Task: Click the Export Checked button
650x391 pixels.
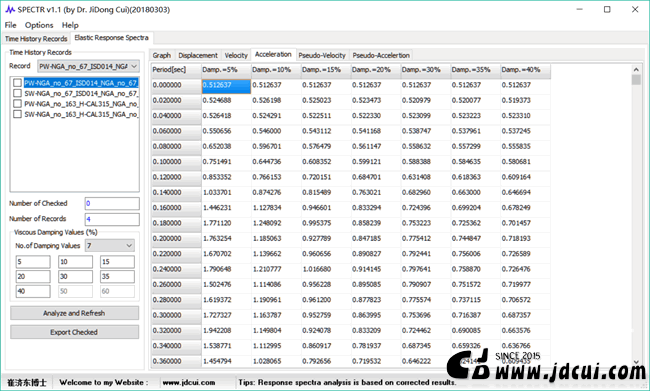Action: click(74, 332)
